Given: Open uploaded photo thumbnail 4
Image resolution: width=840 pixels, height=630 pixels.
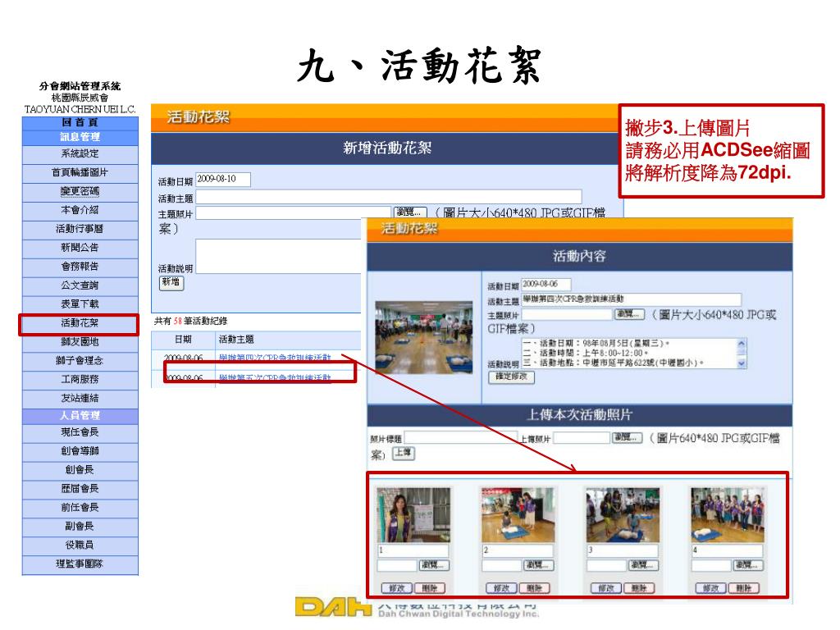Looking at the screenshot, I should 728,515.
